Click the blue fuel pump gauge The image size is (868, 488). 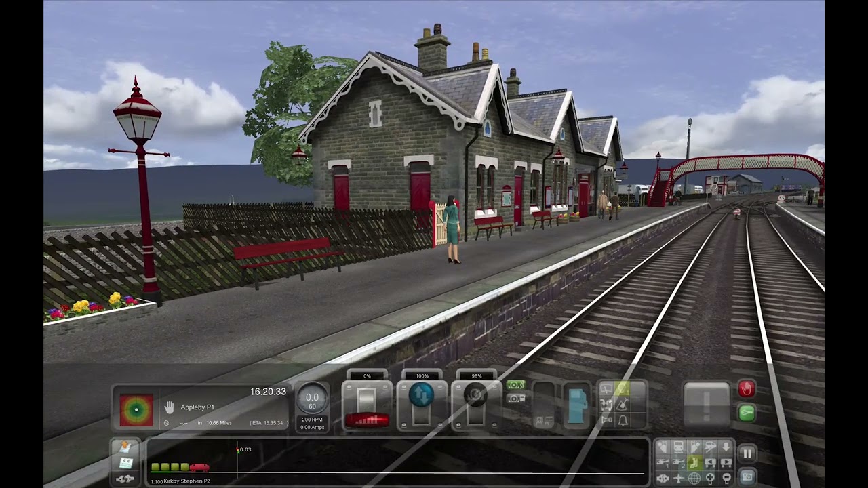pos(578,406)
